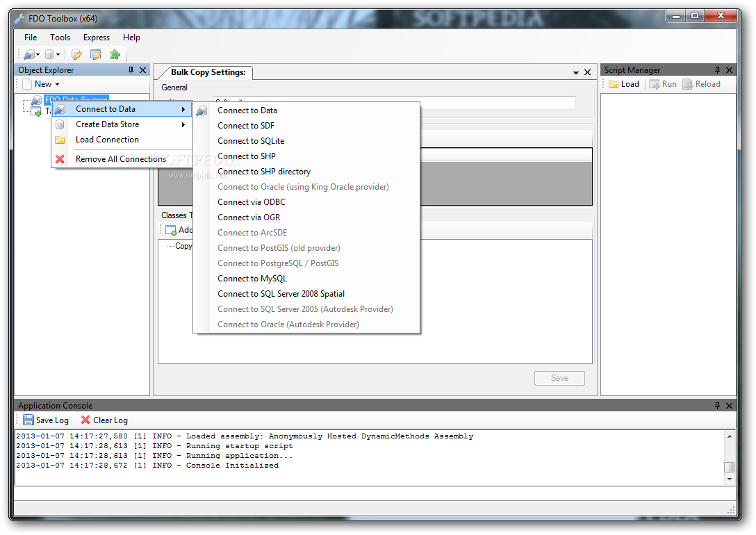Close the Script Manager panel

coord(729,70)
